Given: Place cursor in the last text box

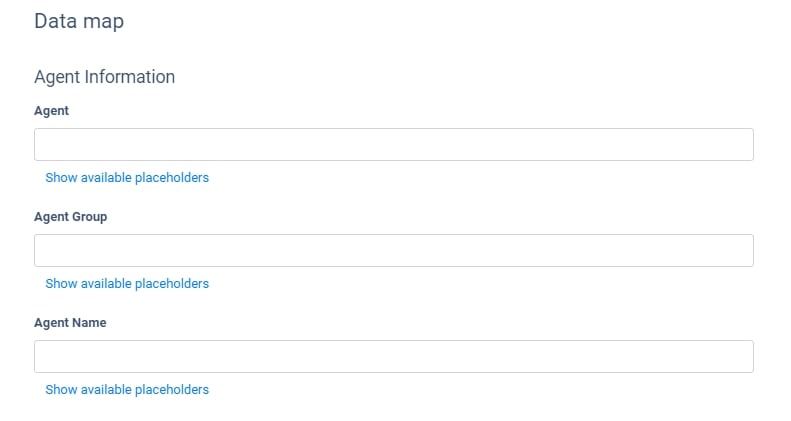Looking at the screenshot, I should tap(393, 356).
